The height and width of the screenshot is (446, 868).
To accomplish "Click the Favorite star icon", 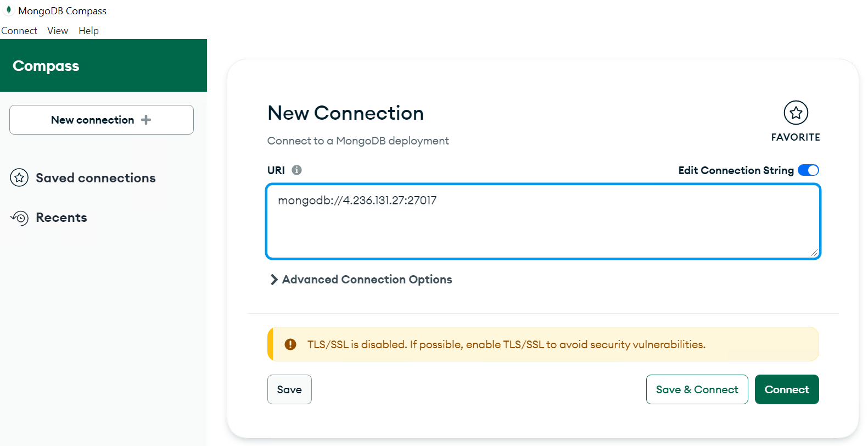I will point(796,113).
